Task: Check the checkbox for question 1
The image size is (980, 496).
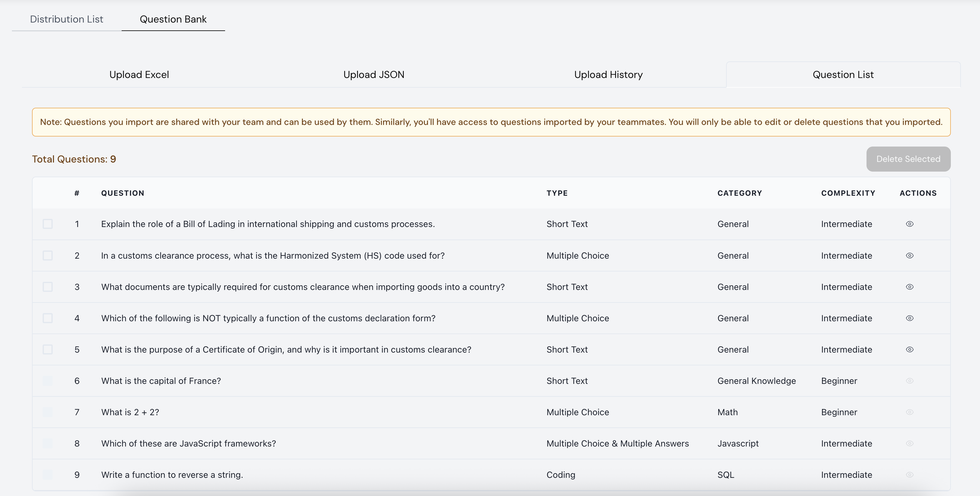Action: pos(48,224)
